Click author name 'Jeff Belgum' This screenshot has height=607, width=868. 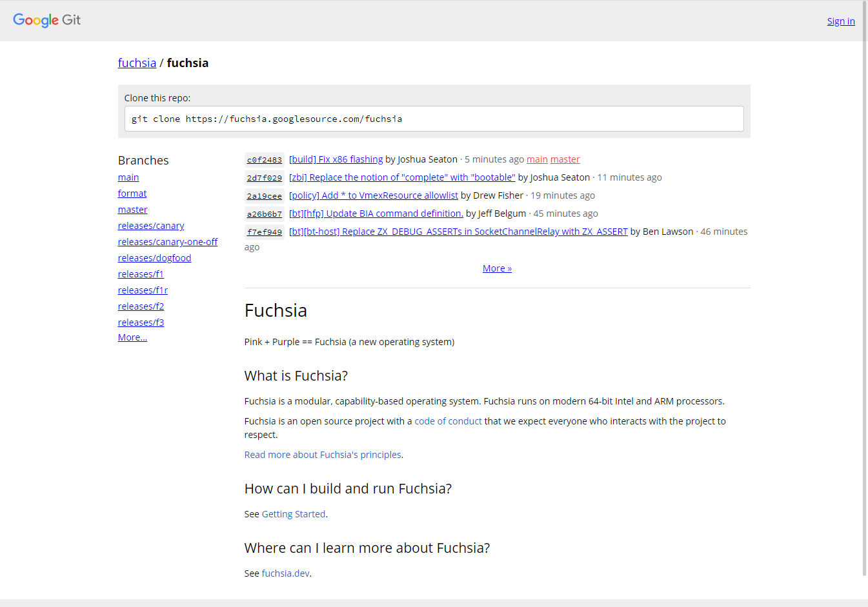502,214
